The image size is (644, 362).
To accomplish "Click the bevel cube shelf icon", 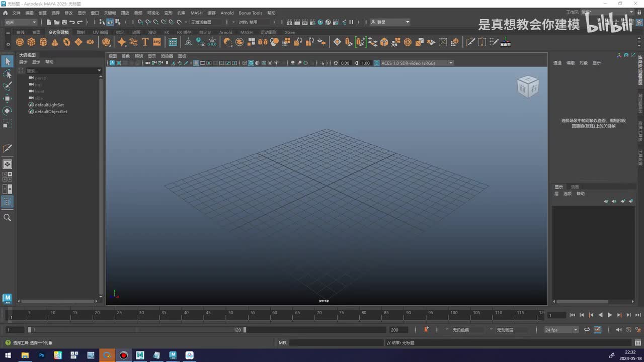I will pyautogui.click(x=384, y=42).
